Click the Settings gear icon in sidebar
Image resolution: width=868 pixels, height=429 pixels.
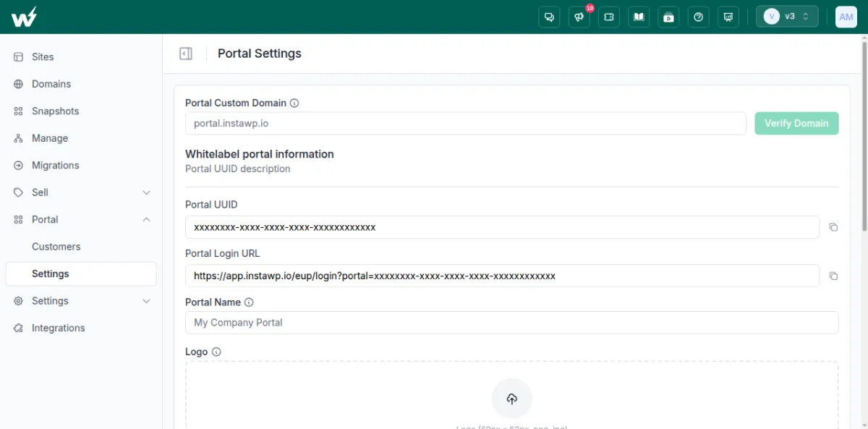18,301
